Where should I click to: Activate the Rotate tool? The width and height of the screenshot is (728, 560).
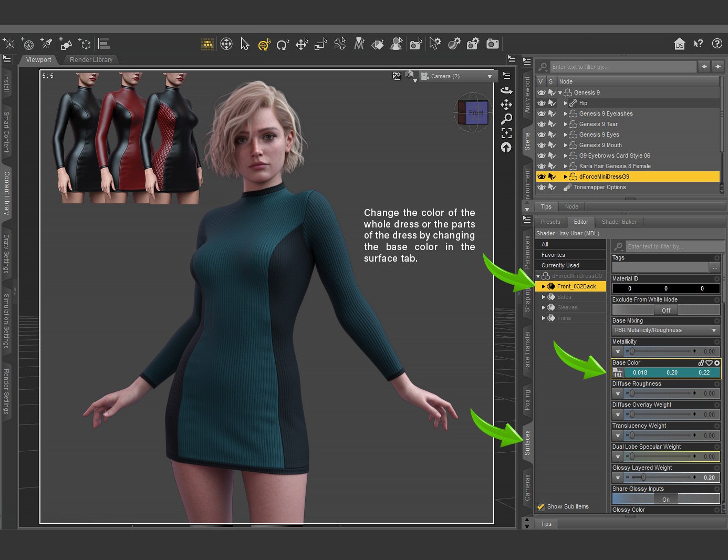283,44
